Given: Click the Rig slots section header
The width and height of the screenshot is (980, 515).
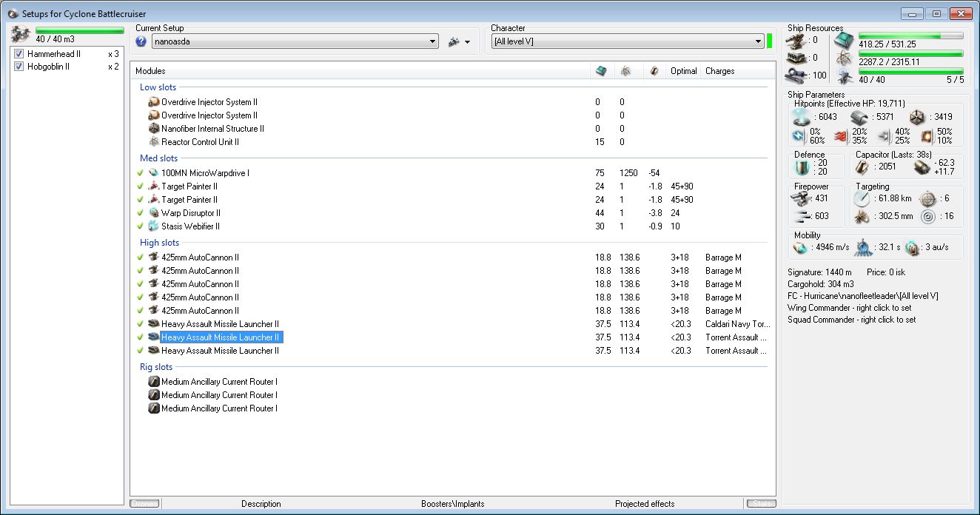Looking at the screenshot, I should 156,367.
